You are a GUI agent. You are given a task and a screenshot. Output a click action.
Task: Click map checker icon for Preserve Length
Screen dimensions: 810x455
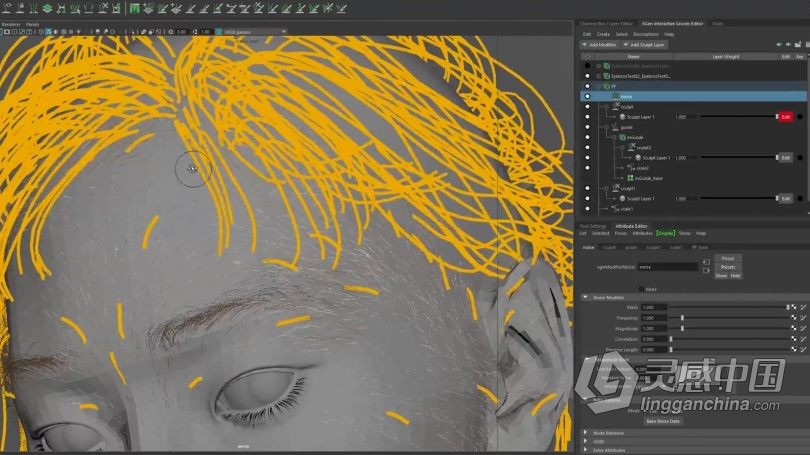point(793,349)
